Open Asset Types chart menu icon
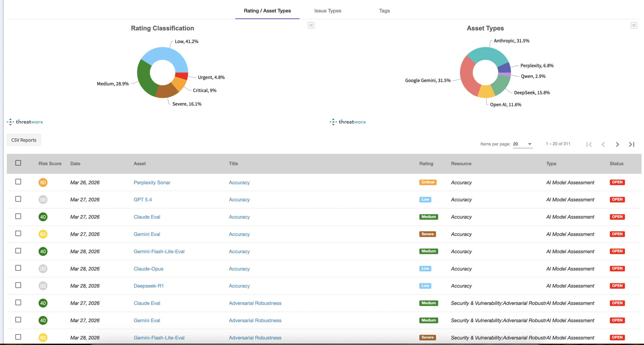The height and width of the screenshot is (345, 644). pyautogui.click(x=634, y=25)
